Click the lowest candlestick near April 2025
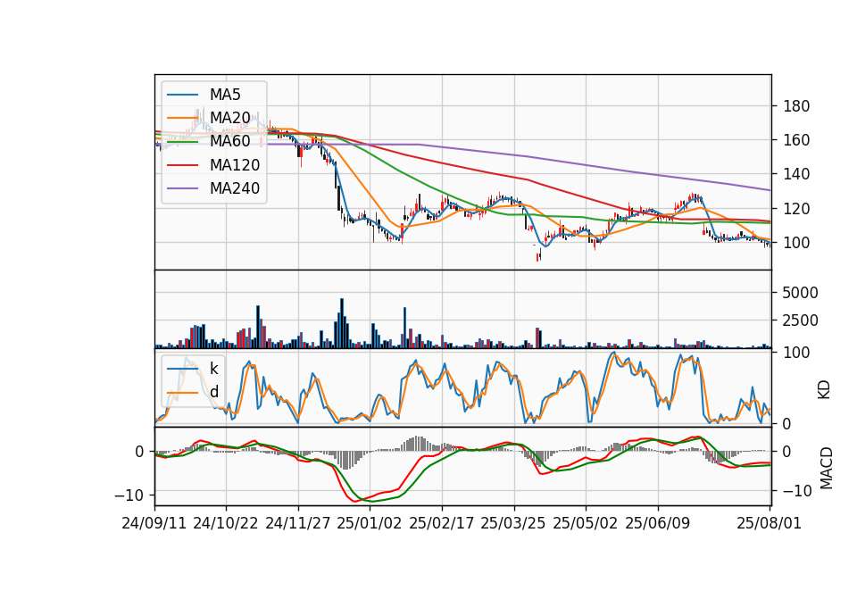The image size is (857, 616). click(537, 256)
